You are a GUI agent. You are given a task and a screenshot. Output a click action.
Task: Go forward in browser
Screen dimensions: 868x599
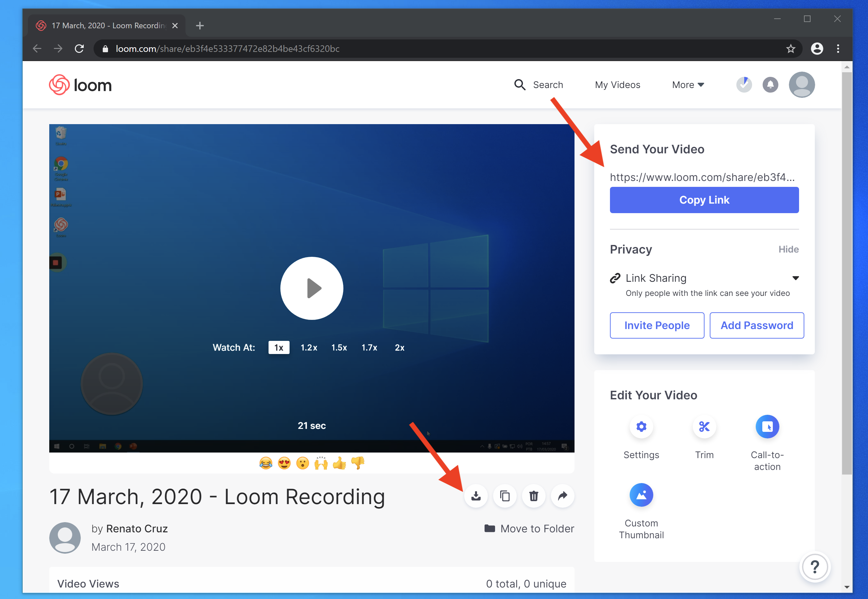pos(58,49)
